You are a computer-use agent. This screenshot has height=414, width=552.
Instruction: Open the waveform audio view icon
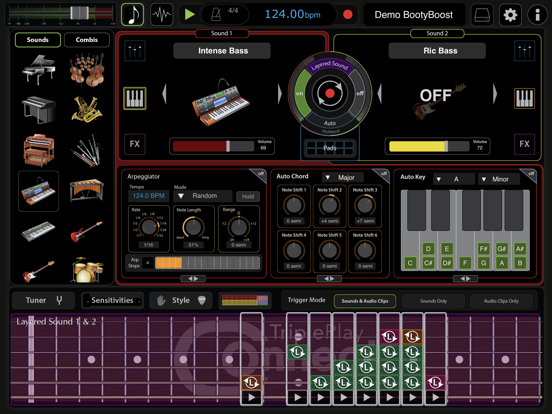click(x=162, y=15)
